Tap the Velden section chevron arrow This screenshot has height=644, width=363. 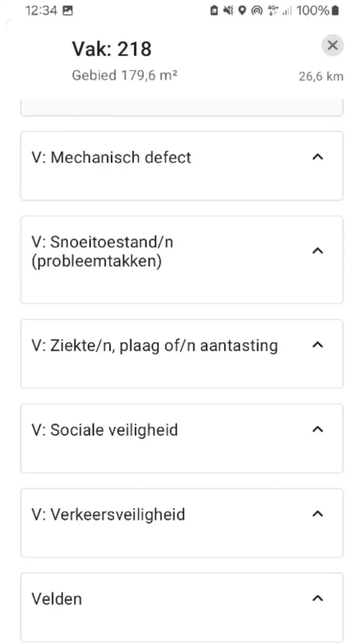click(318, 599)
